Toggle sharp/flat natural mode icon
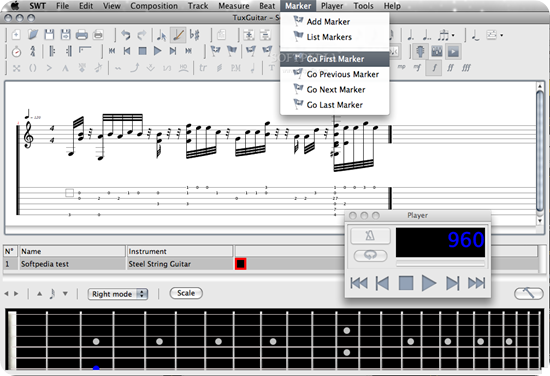This screenshot has height=376, width=550. click(194, 35)
